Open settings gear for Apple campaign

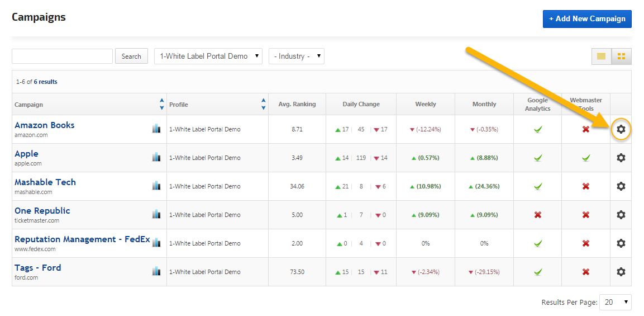point(621,158)
